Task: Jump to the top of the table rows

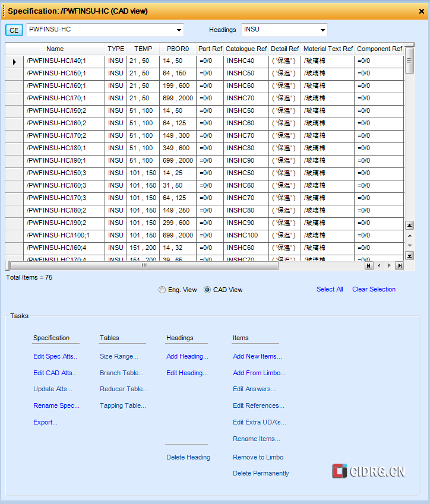Action: pyautogui.click(x=409, y=226)
